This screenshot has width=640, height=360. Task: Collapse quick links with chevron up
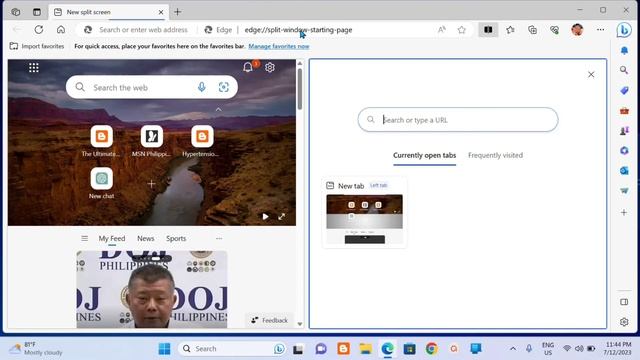coord(218,110)
